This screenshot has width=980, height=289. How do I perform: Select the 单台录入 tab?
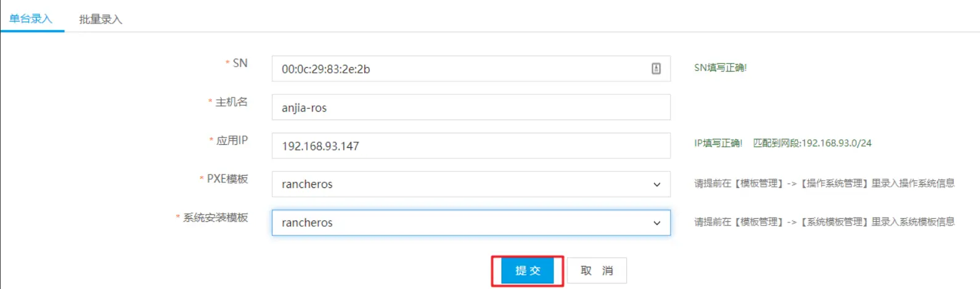point(31,18)
